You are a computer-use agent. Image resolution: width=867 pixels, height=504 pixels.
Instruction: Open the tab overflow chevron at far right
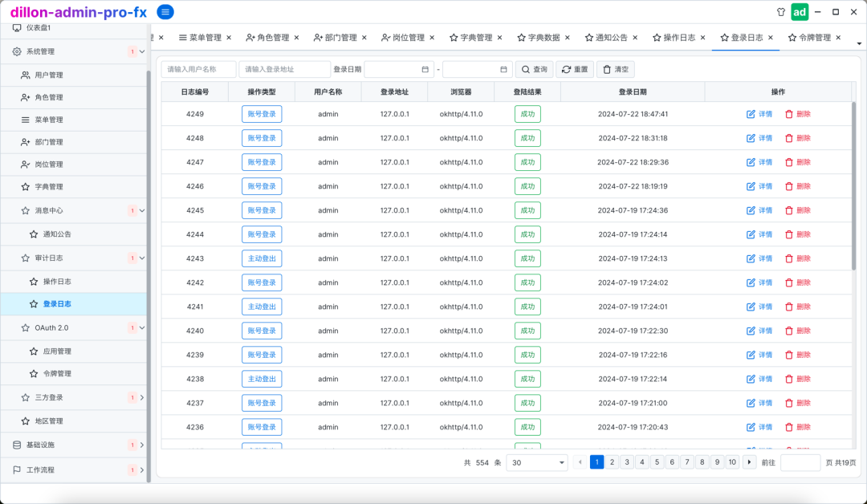tap(859, 43)
